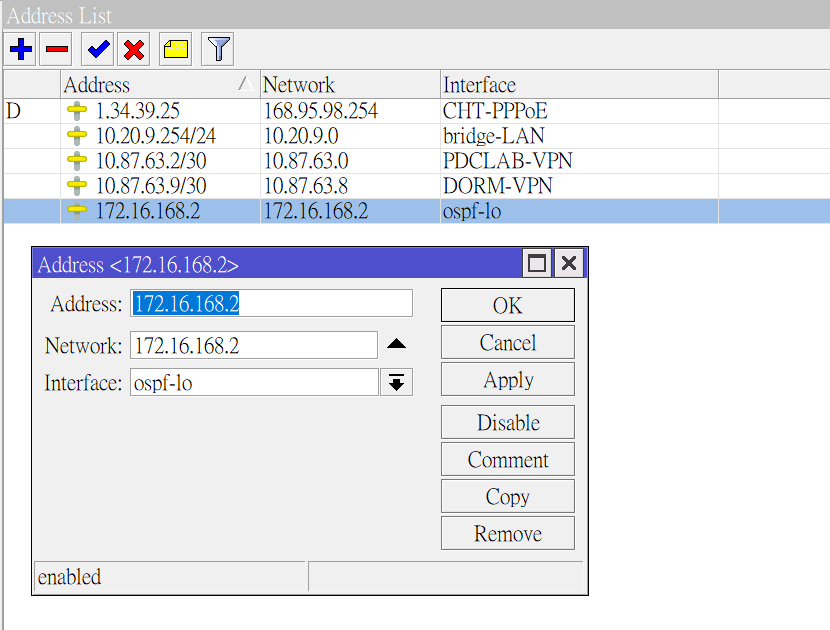Disable the address via Disable button

tap(507, 422)
